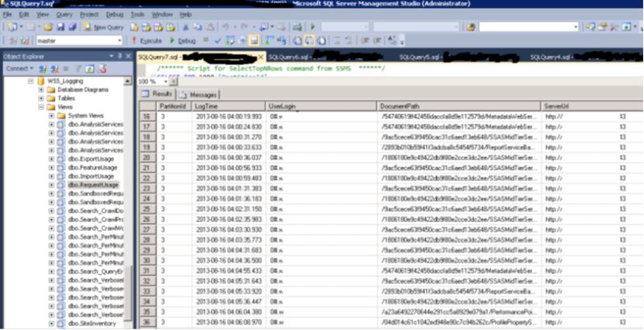Start the Debug button
The width and height of the screenshot is (644, 330).
[x=183, y=40]
